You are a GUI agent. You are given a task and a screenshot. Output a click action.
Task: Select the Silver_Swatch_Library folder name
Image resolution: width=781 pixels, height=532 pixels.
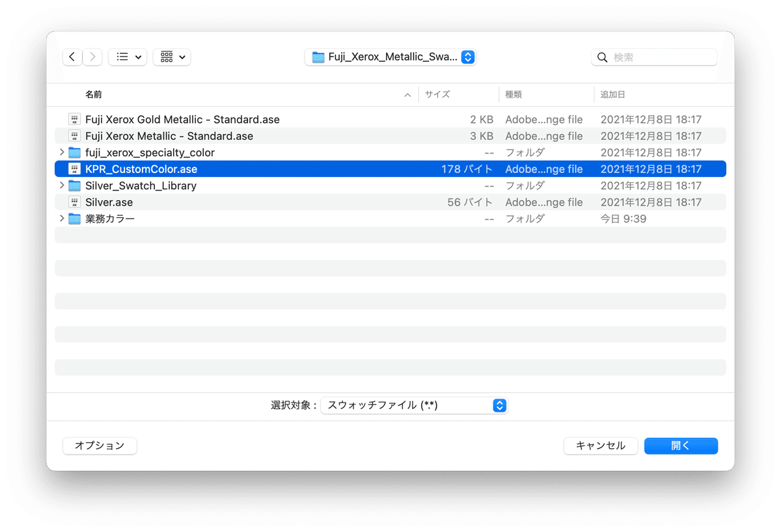[141, 186]
